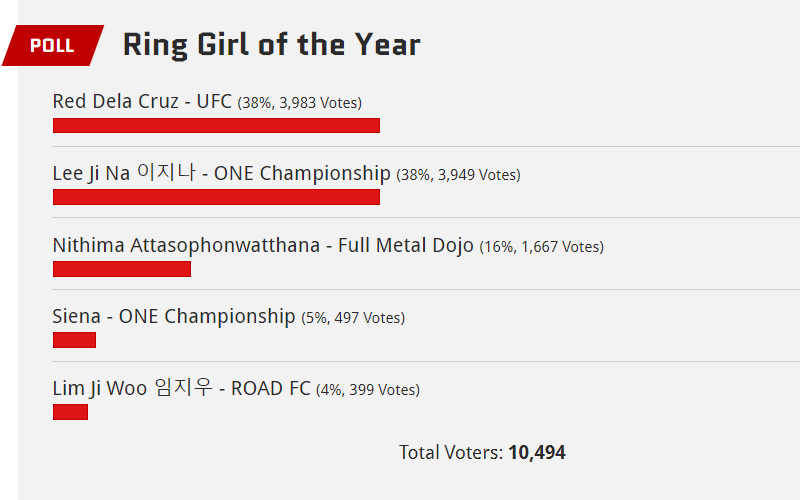
Task: Click the Lee Ji Na result bar
Action: [216, 197]
